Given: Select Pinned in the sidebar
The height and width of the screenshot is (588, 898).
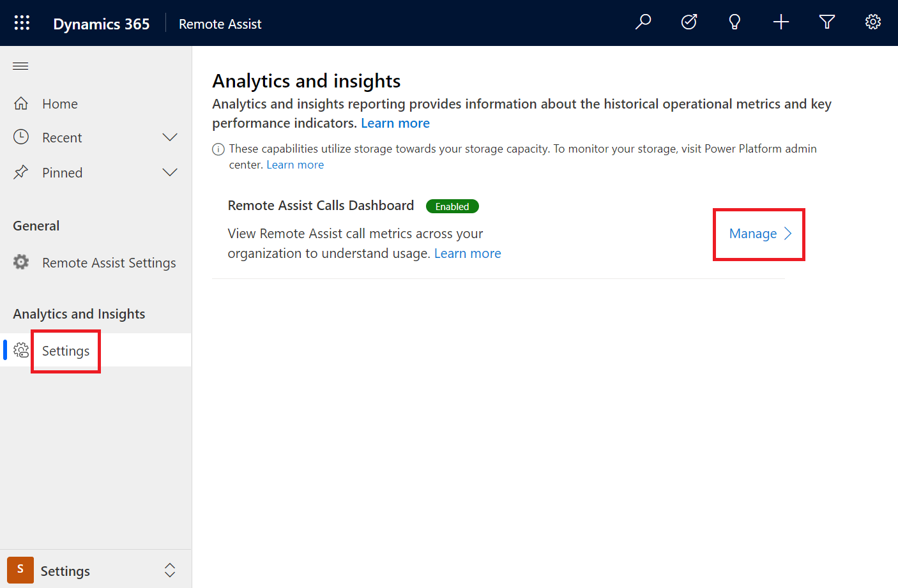Looking at the screenshot, I should click(63, 173).
